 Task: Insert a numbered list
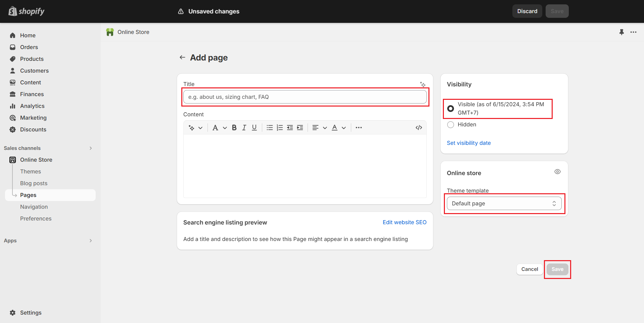(280, 128)
